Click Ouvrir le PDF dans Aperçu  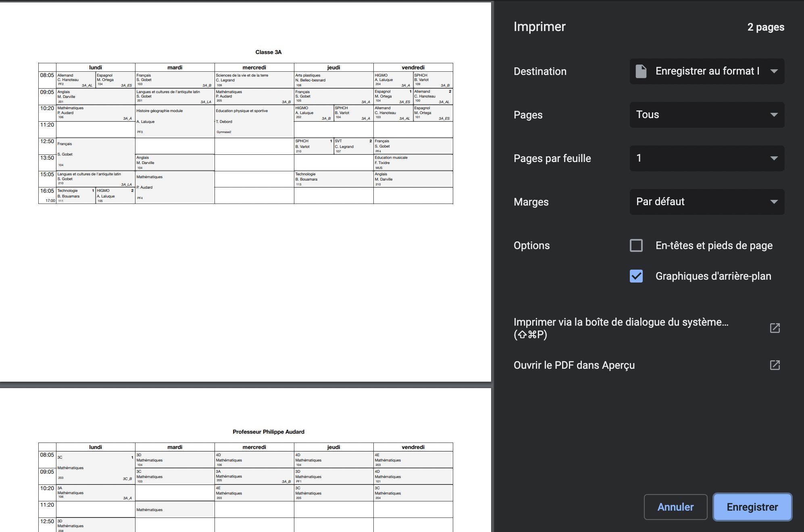[x=574, y=365]
